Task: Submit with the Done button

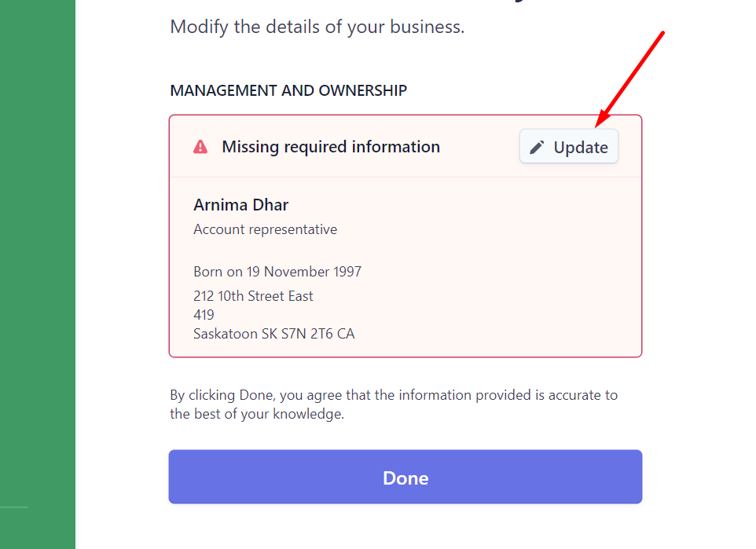Action: pyautogui.click(x=405, y=477)
